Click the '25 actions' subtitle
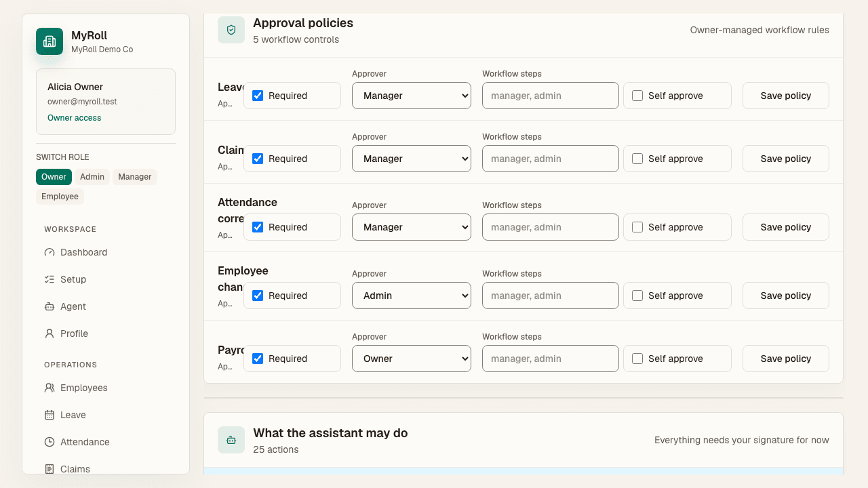The height and width of the screenshot is (488, 868). point(276,449)
